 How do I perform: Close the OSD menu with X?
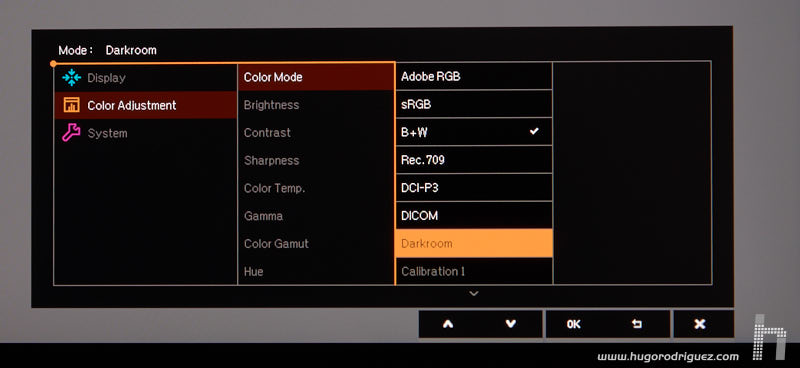point(700,324)
